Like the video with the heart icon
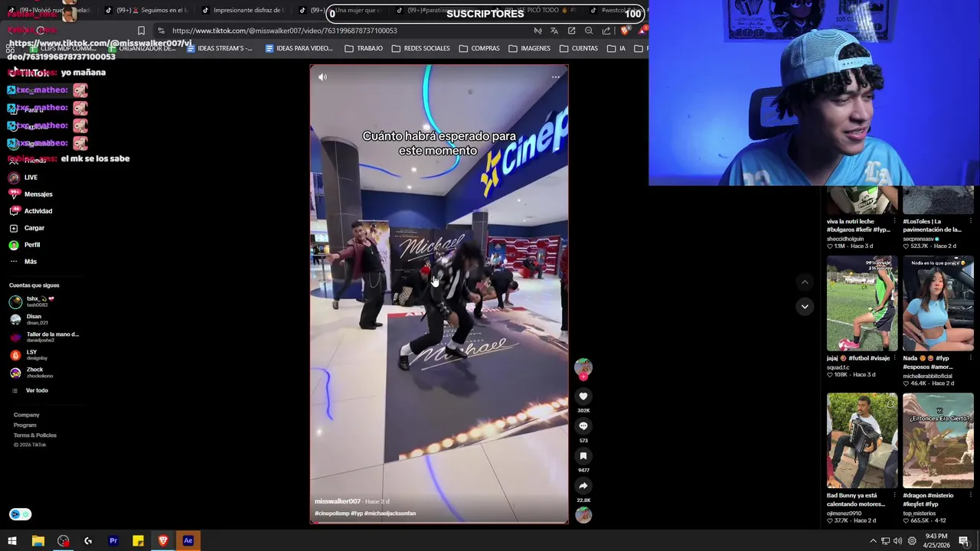The width and height of the screenshot is (980, 551). (583, 396)
